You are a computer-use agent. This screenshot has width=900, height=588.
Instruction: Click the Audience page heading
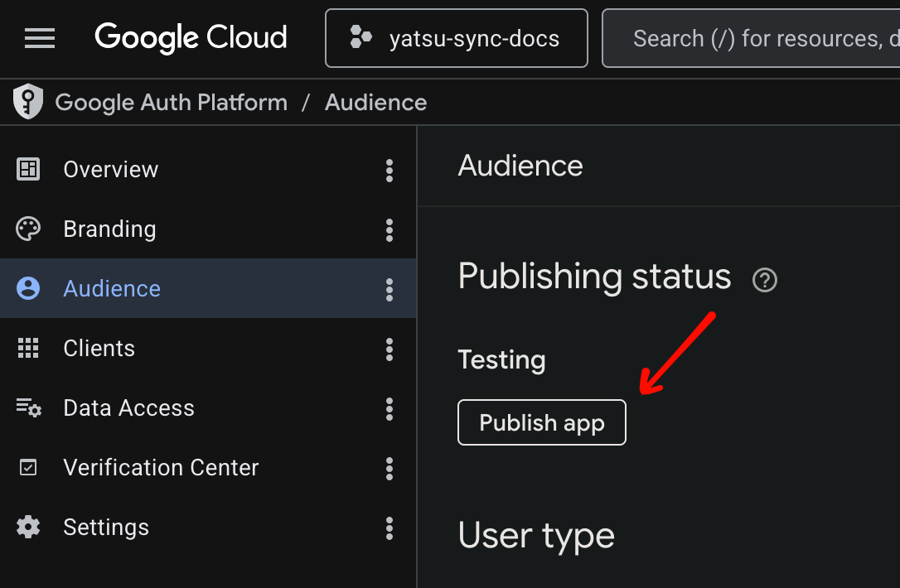[x=520, y=166]
